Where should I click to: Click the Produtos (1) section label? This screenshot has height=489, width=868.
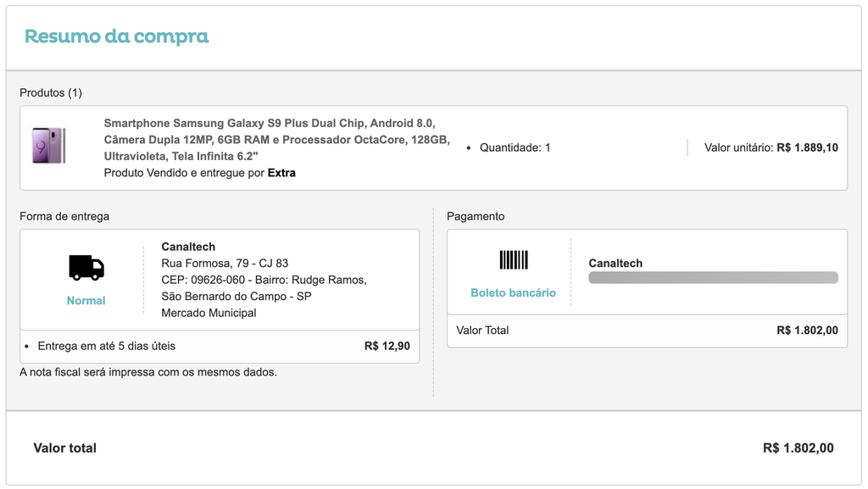click(51, 93)
